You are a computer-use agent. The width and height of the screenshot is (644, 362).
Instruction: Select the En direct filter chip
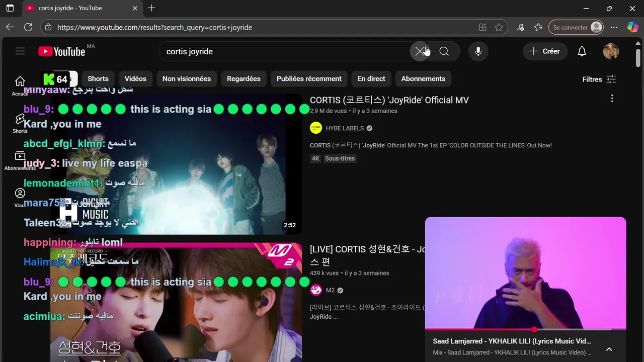[x=371, y=79]
